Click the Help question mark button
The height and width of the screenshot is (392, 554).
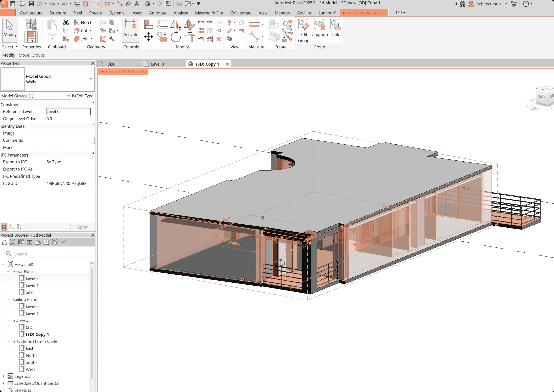[x=526, y=4]
